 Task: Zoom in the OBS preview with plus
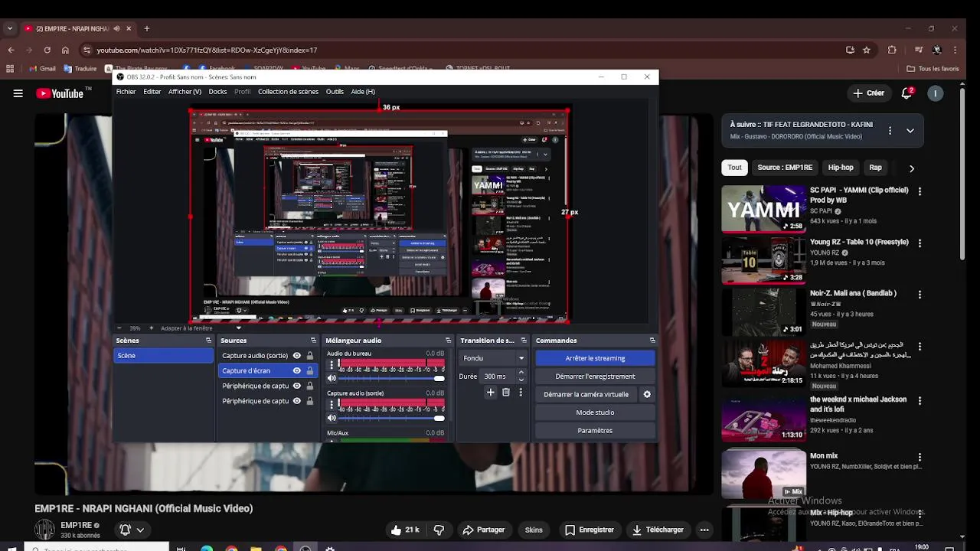tap(151, 328)
